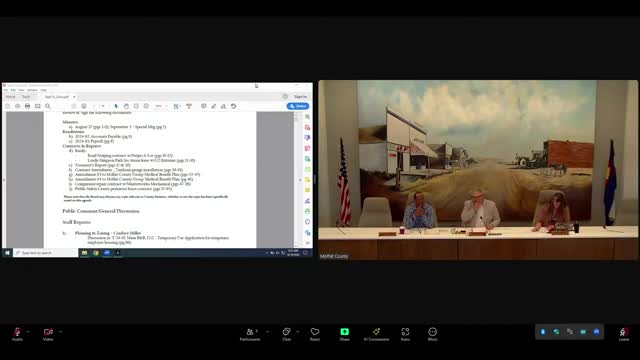Click the blue Share button in Acrobat
This screenshot has height=360, width=640.
(x=298, y=106)
